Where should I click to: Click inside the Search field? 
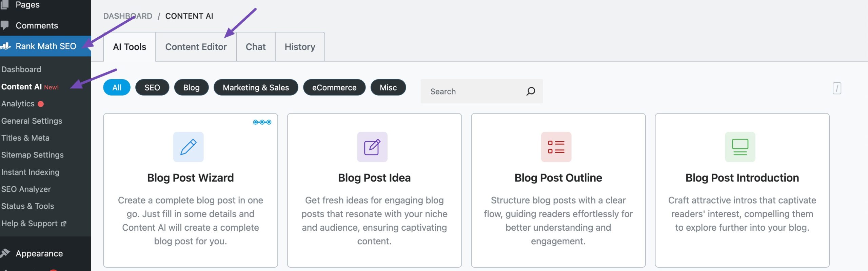point(475,91)
